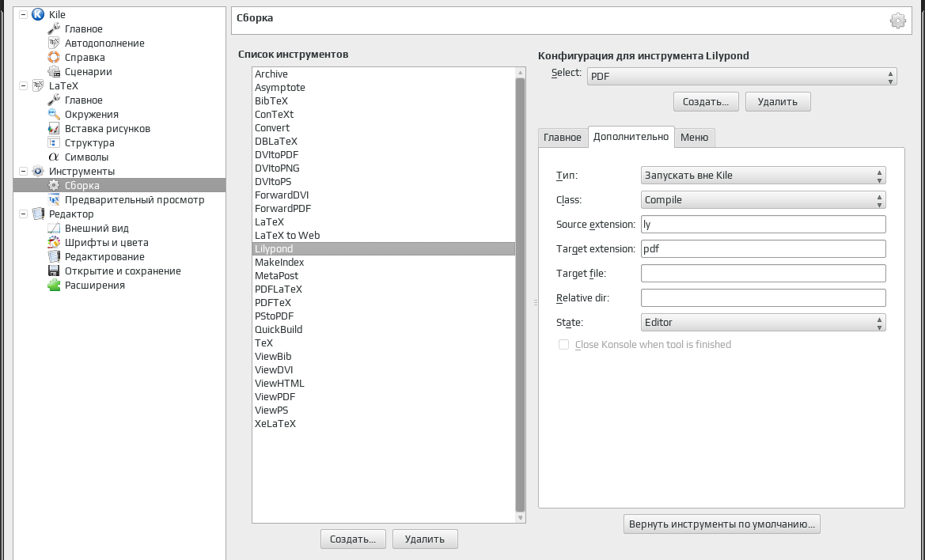
Task: Open the State dropdown set to Editor
Action: (x=763, y=323)
